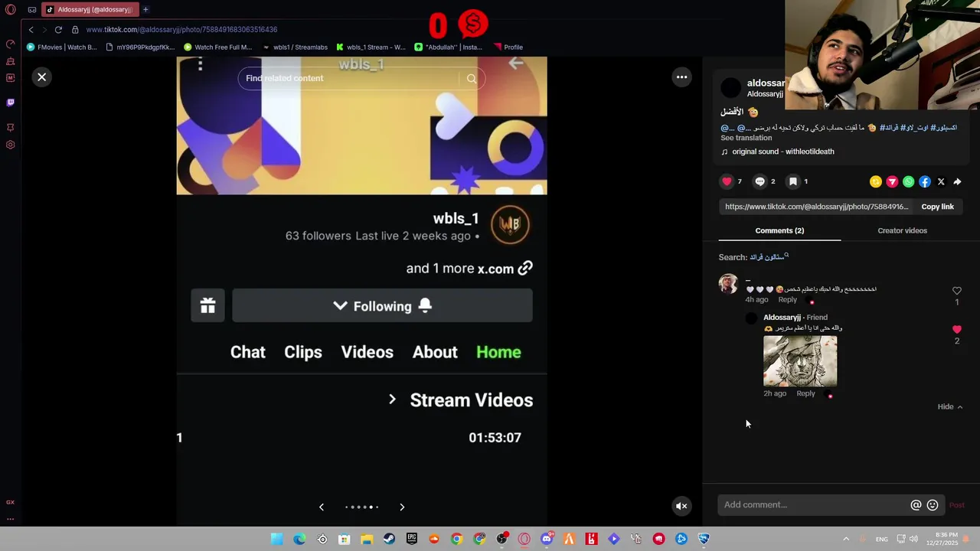
Task: Click the Find related content search field
Action: (348, 78)
